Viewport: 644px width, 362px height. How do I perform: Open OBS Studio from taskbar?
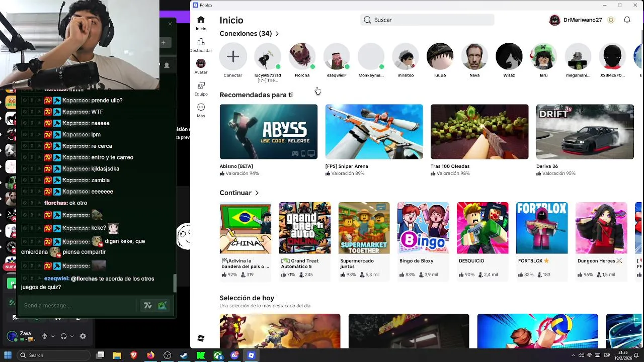click(x=167, y=355)
